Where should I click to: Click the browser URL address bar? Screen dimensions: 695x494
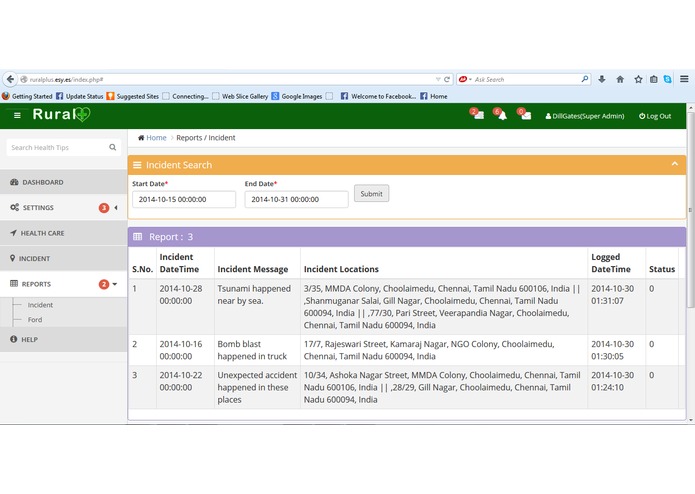click(x=226, y=79)
